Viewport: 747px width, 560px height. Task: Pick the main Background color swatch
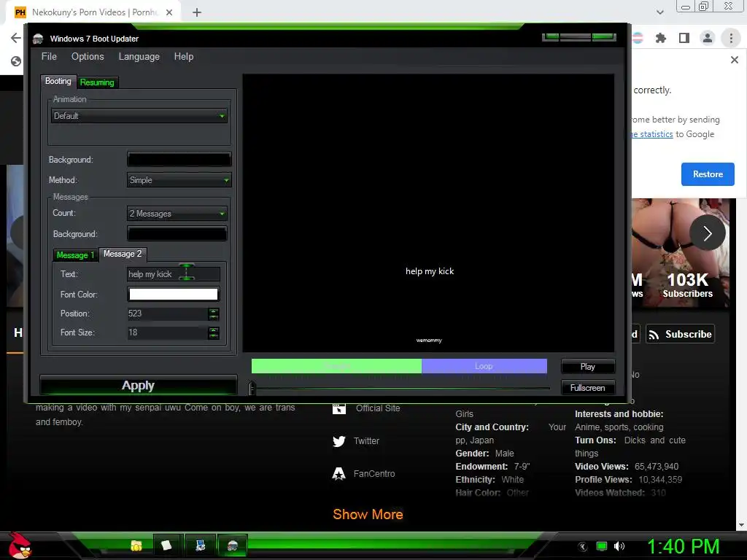point(179,160)
